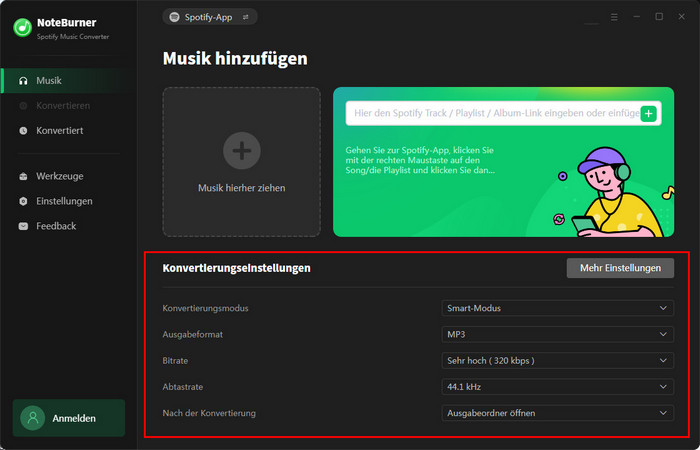Click the Bitrate label
The width and height of the screenshot is (700, 450).
tap(175, 361)
